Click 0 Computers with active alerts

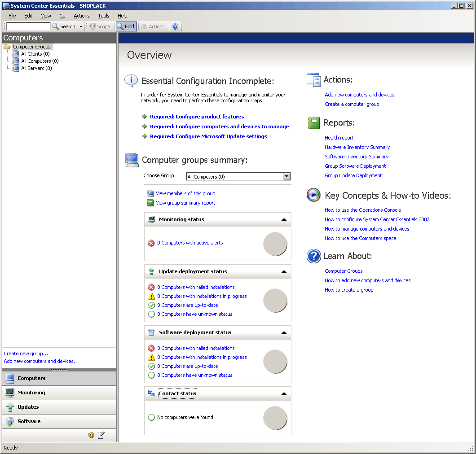pyautogui.click(x=190, y=243)
